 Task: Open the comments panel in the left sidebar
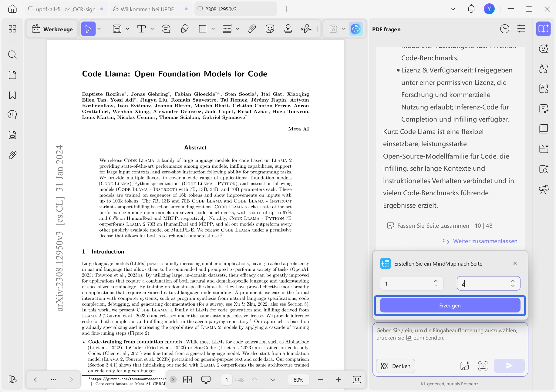pyautogui.click(x=12, y=115)
